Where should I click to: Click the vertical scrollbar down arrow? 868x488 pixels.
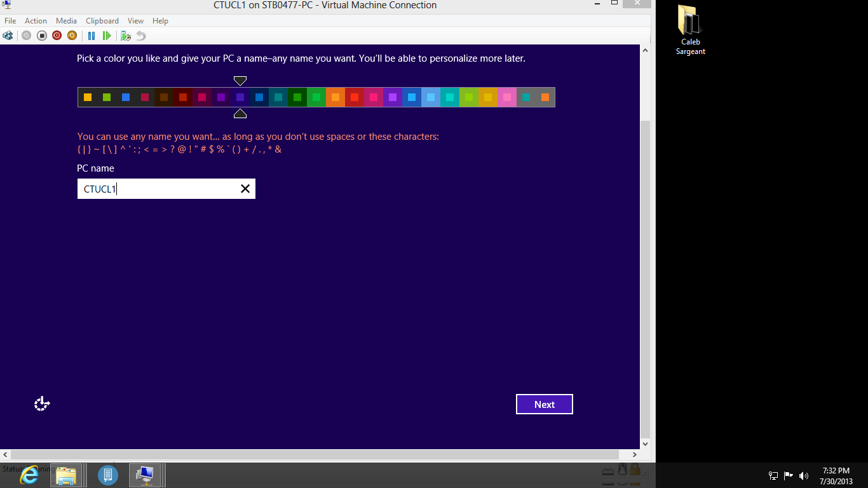[x=646, y=444]
